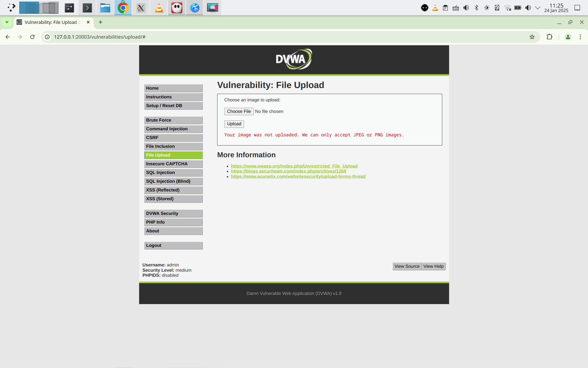Click the View Source button
Screen dimensions: 588x368
coord(407,266)
